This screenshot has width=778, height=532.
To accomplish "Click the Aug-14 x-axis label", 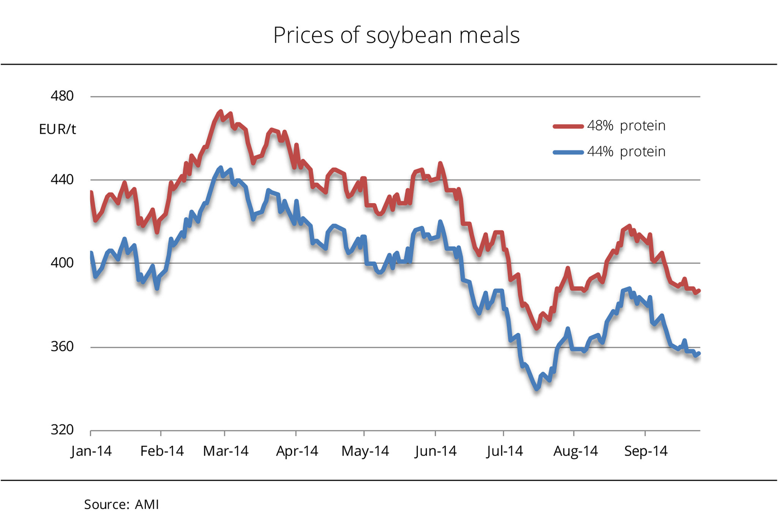I will click(576, 451).
